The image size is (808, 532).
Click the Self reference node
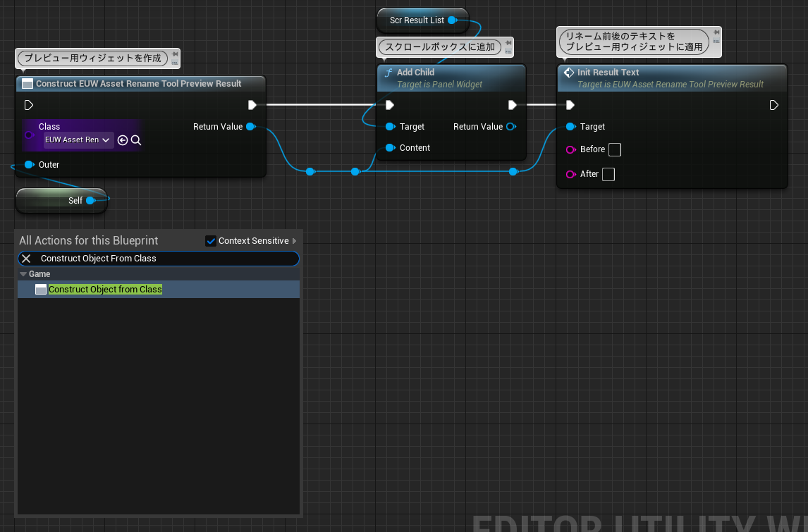[62, 200]
